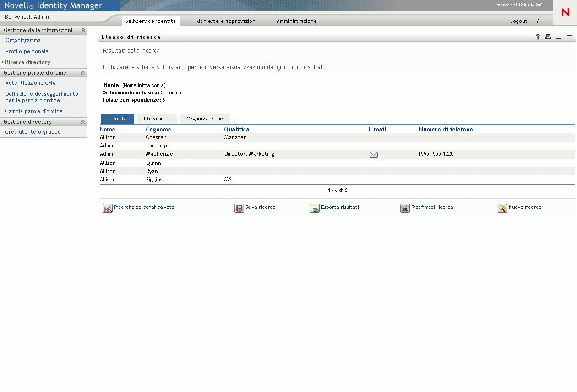Viewport: 577px width, 392px height.
Task: Click the email envelope icon for MacKenzie
Action: [374, 154]
